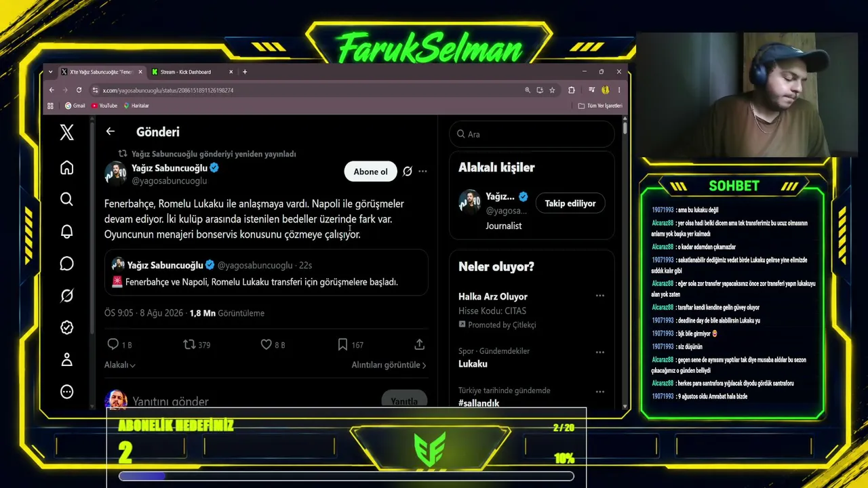This screenshot has height=488, width=868.
Task: Reply to the post via comment icon
Action: (113, 344)
